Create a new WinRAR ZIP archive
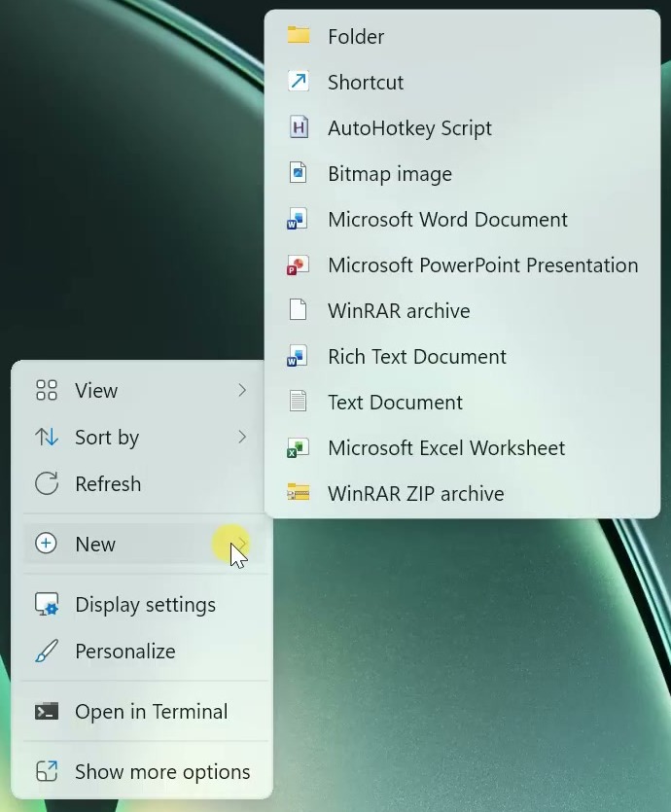 coord(462,493)
